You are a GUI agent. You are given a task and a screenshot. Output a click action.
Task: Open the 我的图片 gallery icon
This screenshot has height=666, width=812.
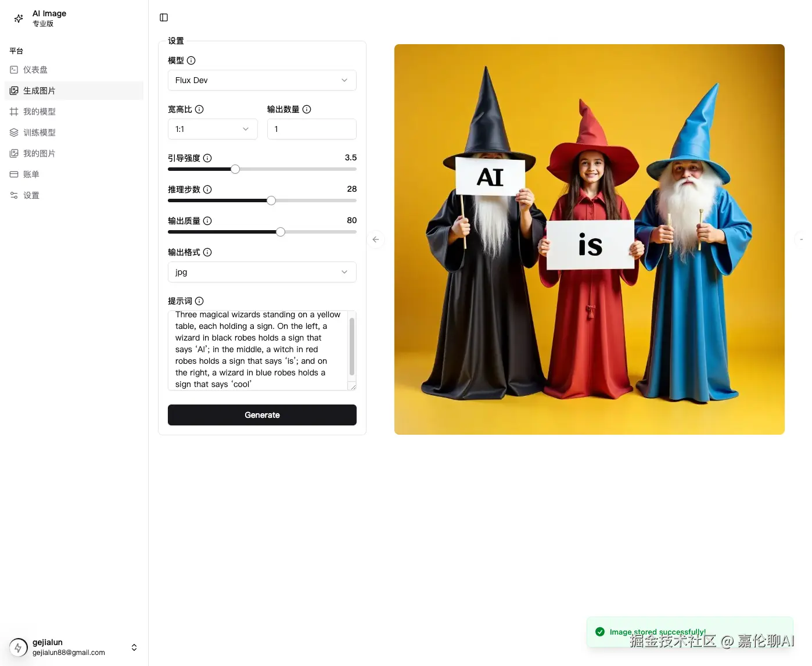click(14, 153)
